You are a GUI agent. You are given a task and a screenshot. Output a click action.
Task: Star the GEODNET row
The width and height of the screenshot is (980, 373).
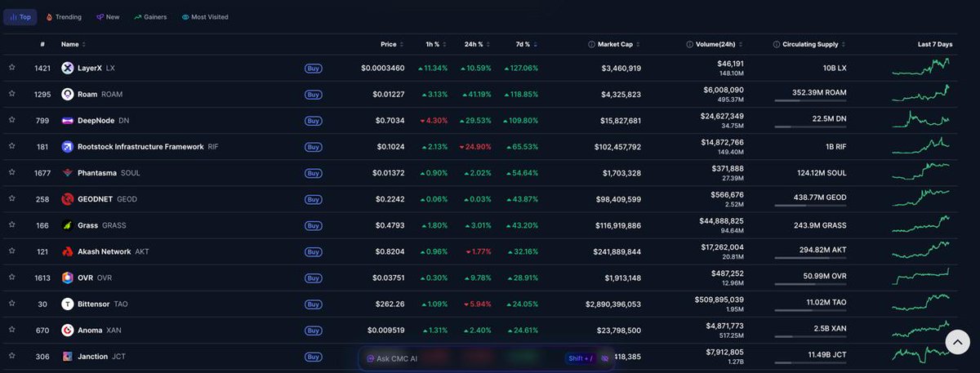[11, 198]
